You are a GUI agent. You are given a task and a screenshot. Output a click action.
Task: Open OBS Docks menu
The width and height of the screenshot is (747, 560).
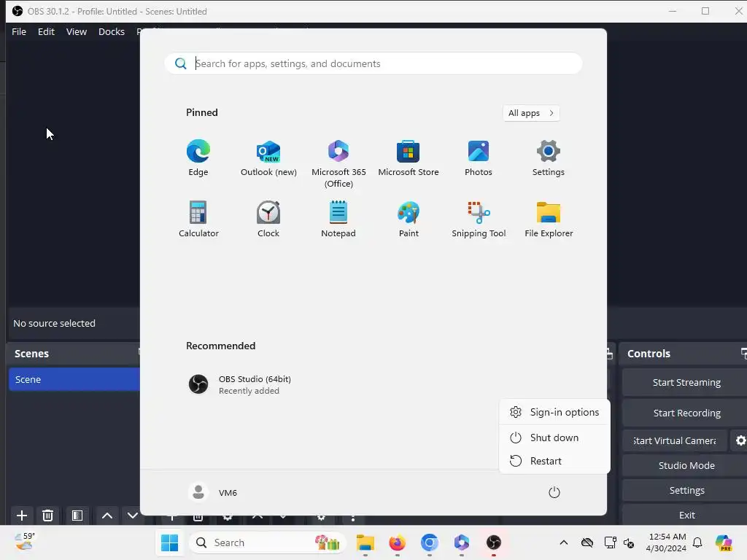pos(112,31)
